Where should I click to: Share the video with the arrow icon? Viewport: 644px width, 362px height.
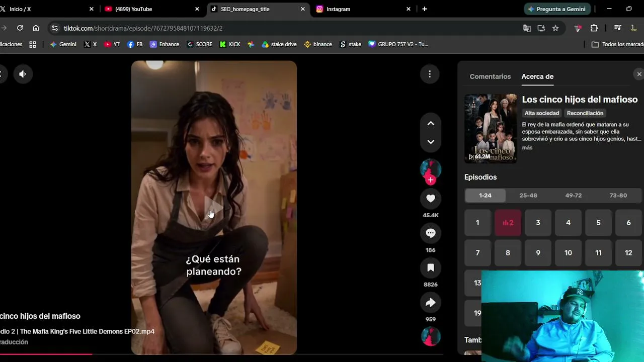point(431,303)
